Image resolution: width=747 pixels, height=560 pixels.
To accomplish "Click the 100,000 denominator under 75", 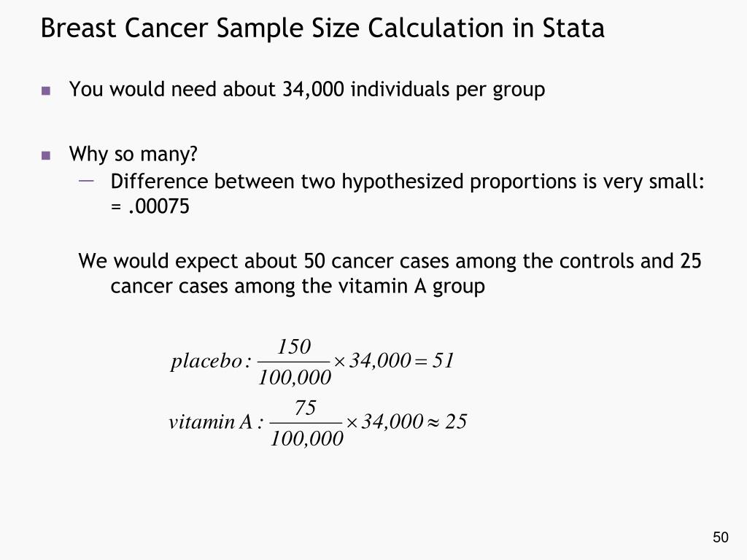I will pyautogui.click(x=307, y=438).
